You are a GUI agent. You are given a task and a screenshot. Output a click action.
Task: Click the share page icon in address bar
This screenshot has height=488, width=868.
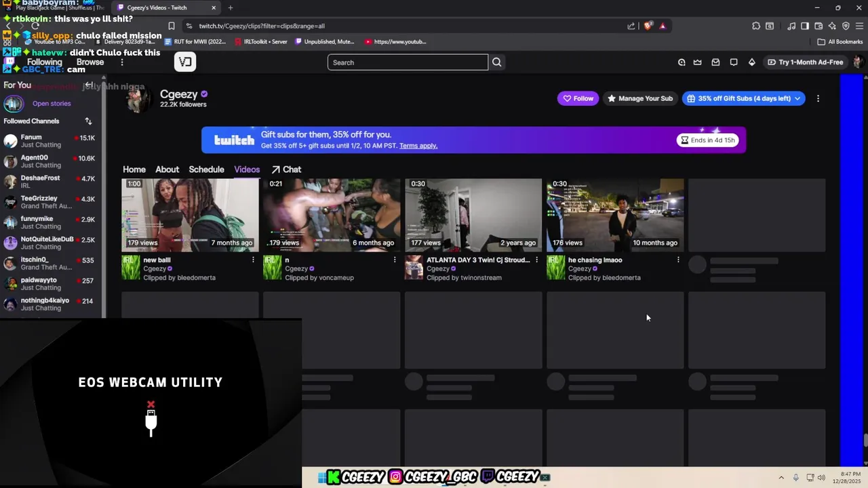631,26
